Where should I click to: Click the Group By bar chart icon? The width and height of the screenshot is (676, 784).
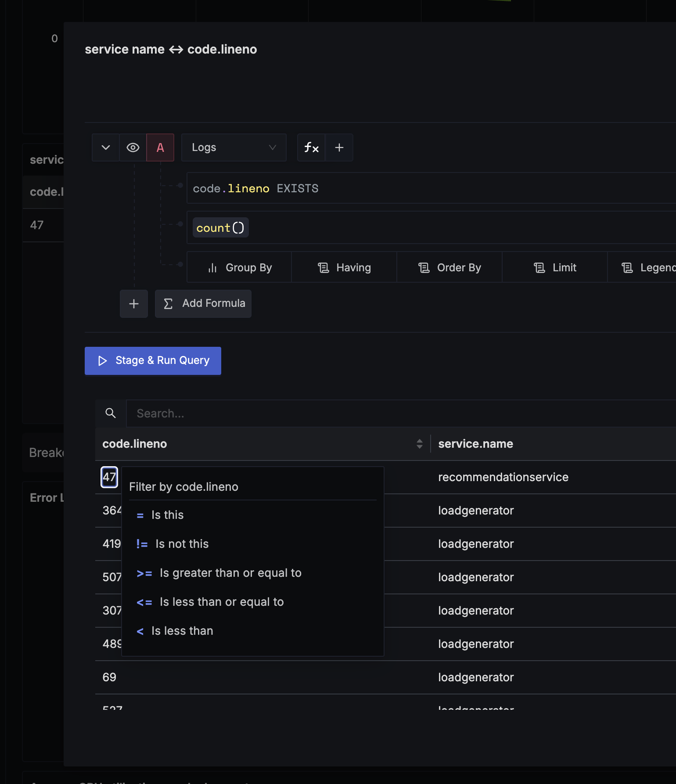pyautogui.click(x=212, y=268)
